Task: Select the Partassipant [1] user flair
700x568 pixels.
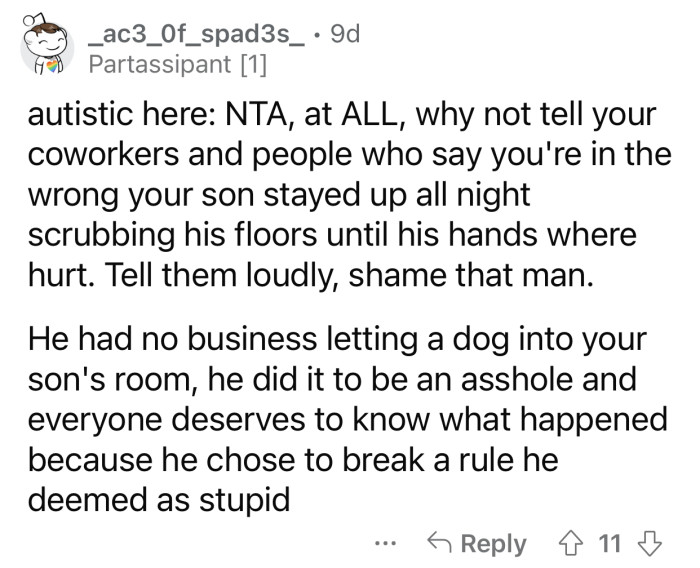Action: click(176, 66)
